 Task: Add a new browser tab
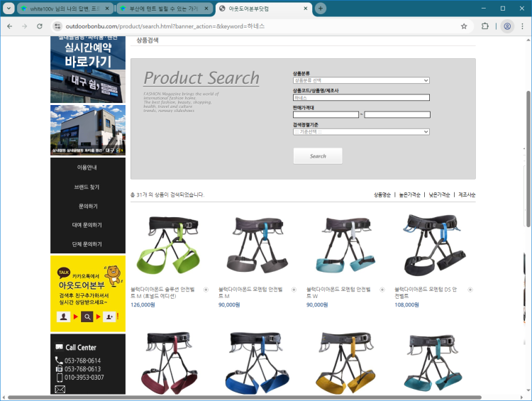coord(321,9)
